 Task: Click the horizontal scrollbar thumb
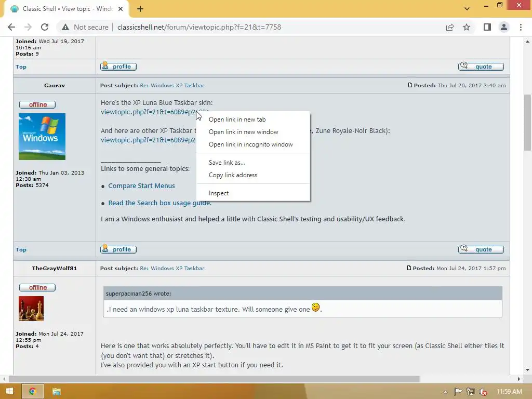click(x=214, y=379)
